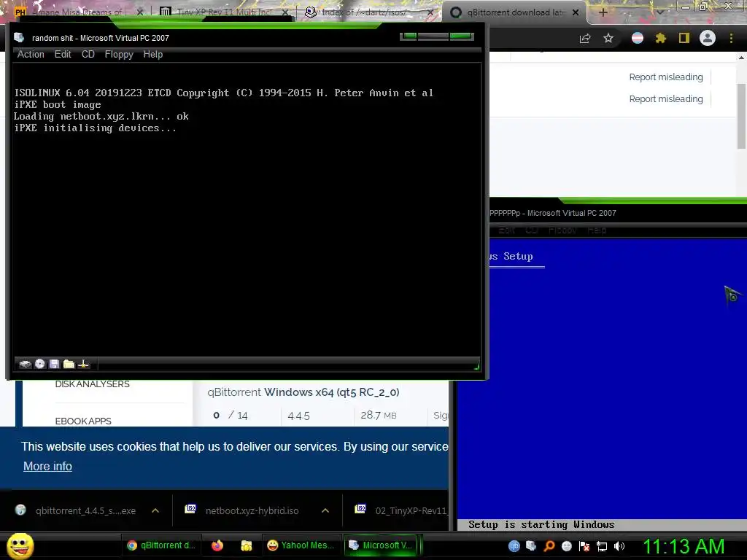Open a new browser tab
This screenshot has width=747, height=560.
603,12
